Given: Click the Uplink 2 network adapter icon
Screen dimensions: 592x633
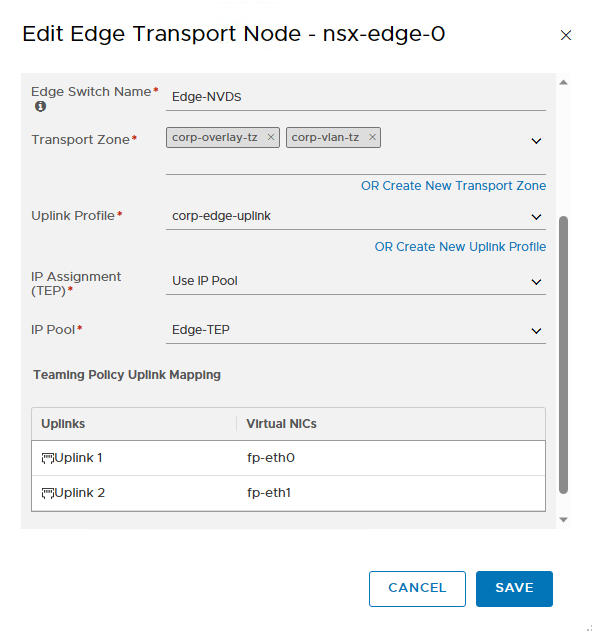Looking at the screenshot, I should point(48,493).
